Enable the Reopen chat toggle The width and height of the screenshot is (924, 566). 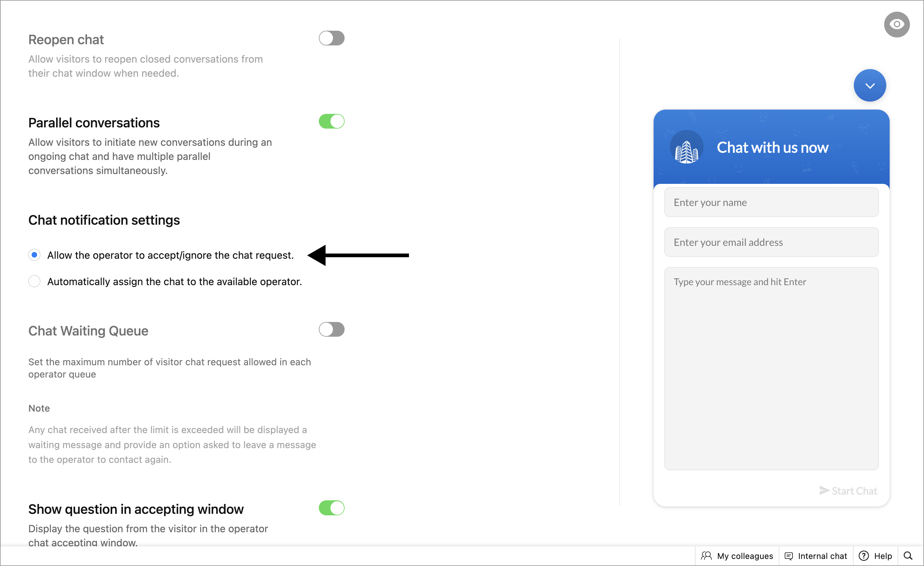(x=331, y=38)
